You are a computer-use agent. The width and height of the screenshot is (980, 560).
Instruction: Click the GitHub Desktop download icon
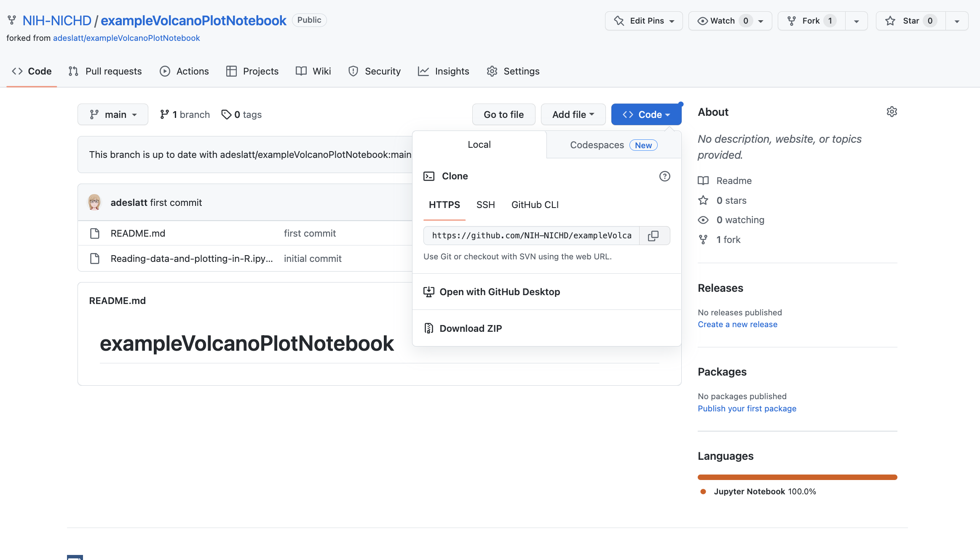point(428,291)
